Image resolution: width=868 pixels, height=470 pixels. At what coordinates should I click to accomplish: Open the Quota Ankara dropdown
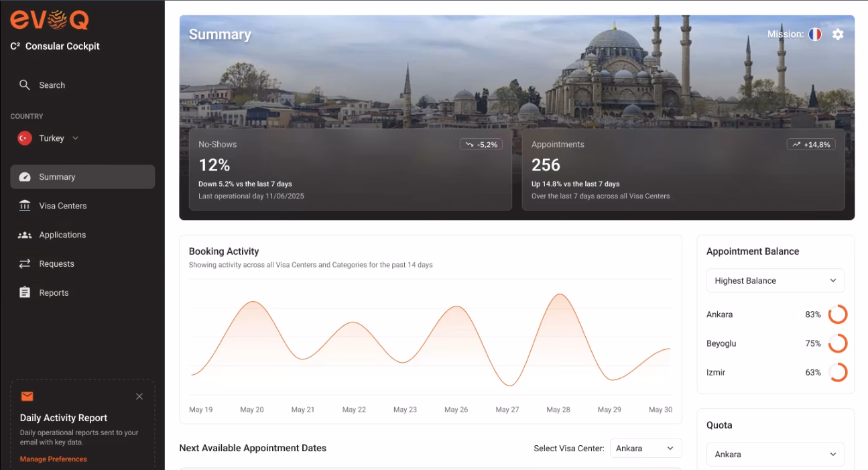point(776,455)
